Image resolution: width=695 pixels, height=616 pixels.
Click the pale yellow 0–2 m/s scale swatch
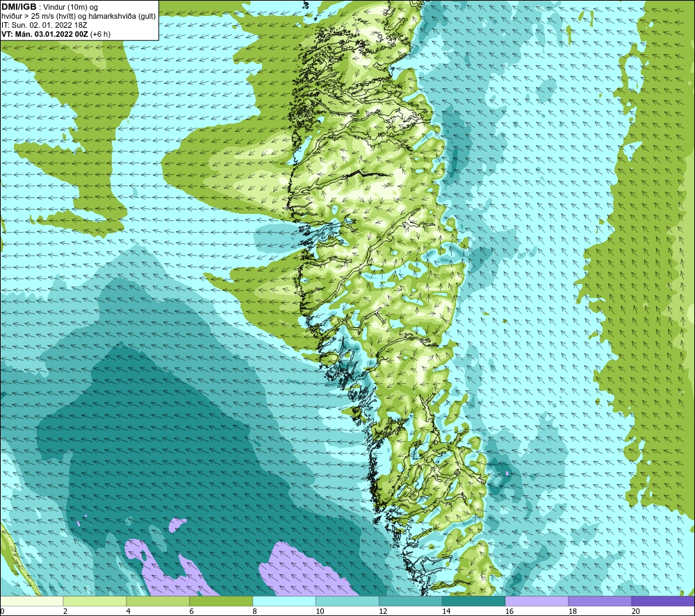[31, 601]
